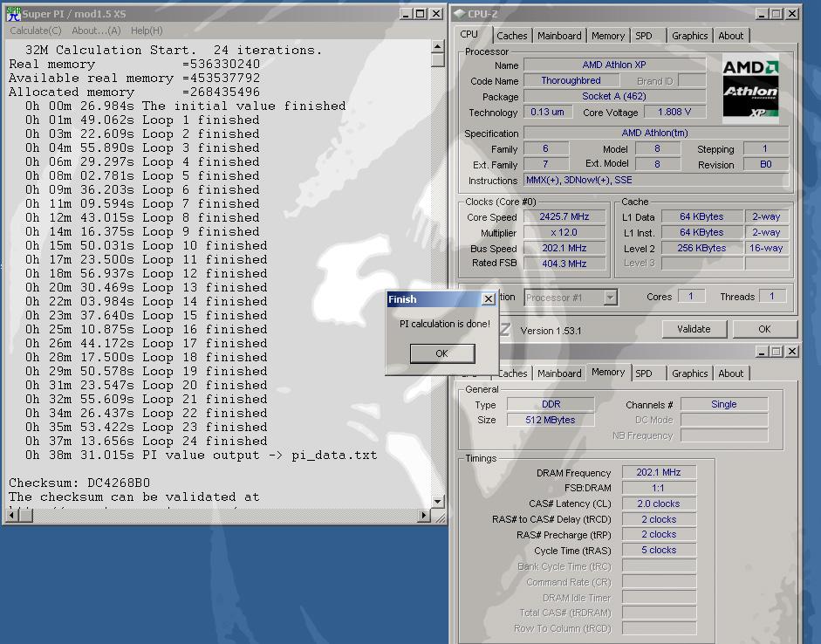Click the Multiplier value 'x 12.0'
The image size is (821, 644).
(564, 232)
